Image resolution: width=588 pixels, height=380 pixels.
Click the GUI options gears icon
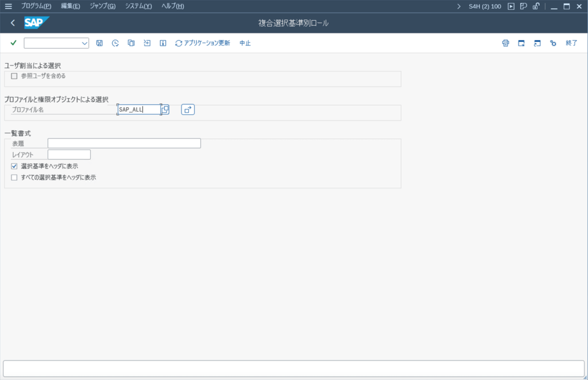553,42
